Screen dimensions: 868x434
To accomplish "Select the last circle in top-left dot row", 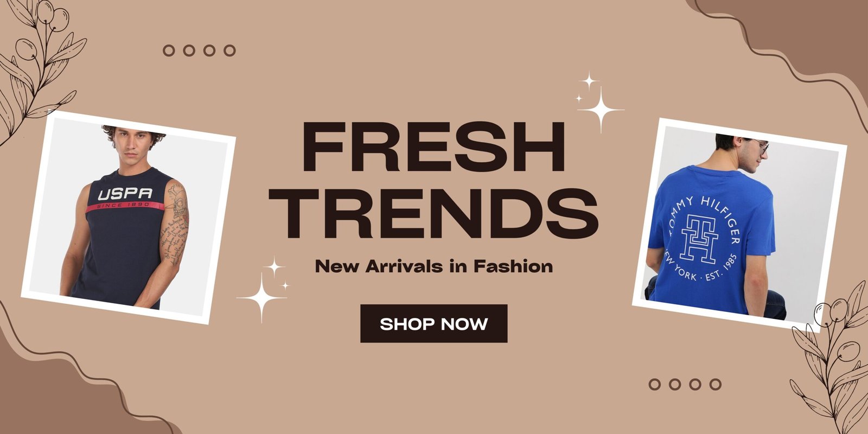I will point(229,50).
